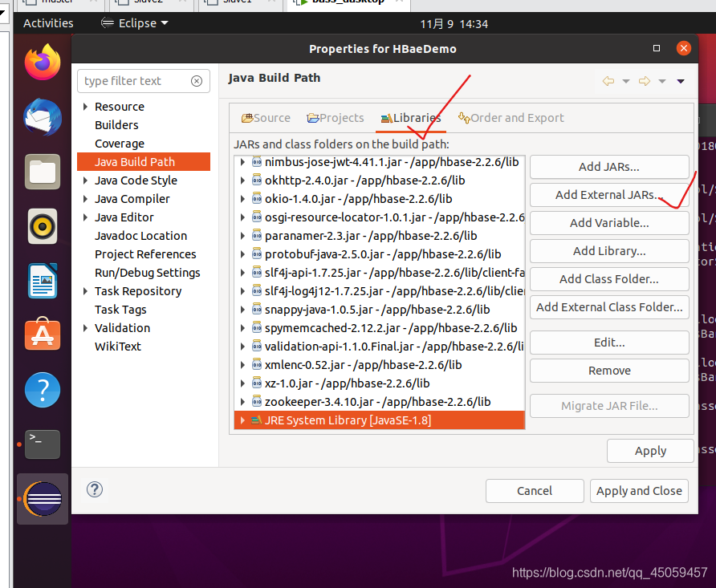
Task: Open Firefox from the dock
Action: [x=43, y=62]
